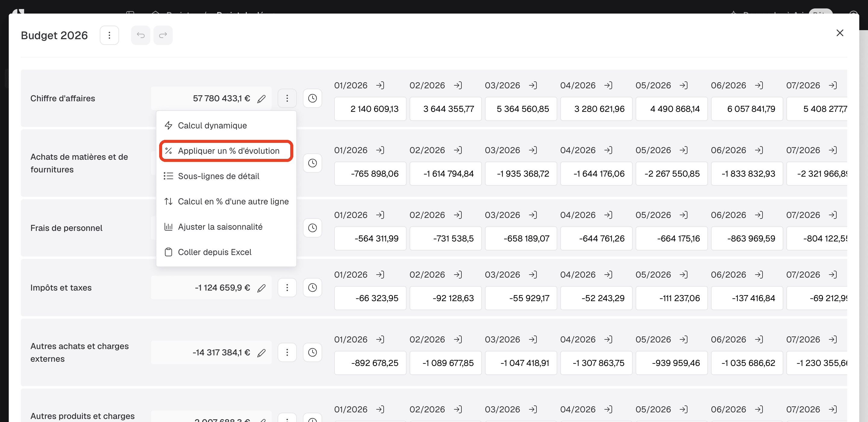The width and height of the screenshot is (868, 422).
Task: Propagate Autres achats 06/2026 value forward
Action: 759,339
